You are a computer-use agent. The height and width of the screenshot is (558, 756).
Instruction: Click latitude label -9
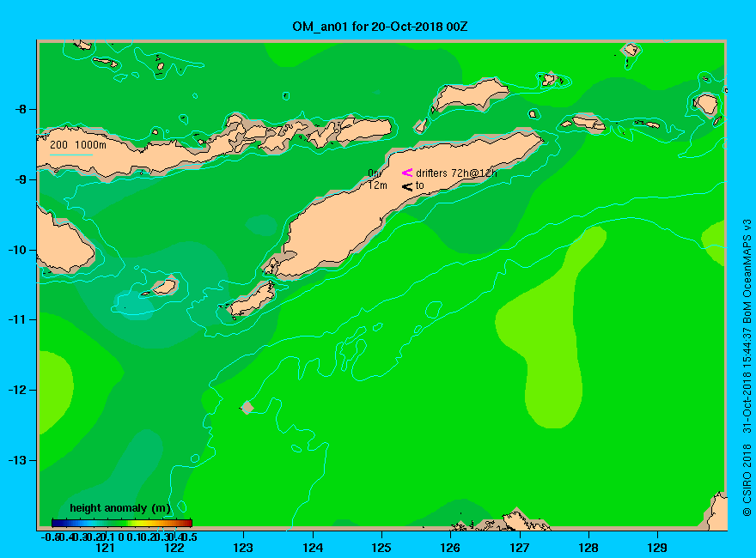(x=21, y=179)
